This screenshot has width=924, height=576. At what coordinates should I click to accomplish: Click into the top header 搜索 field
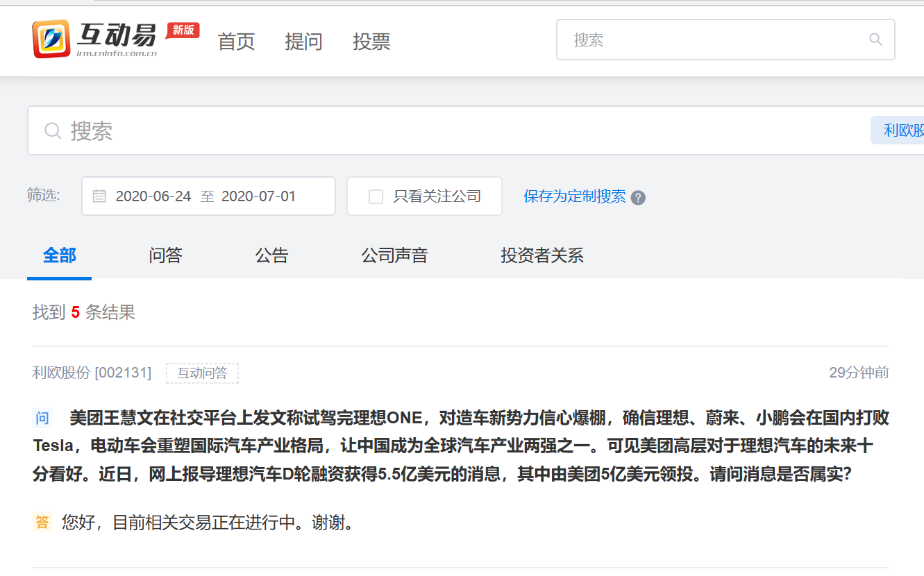715,40
